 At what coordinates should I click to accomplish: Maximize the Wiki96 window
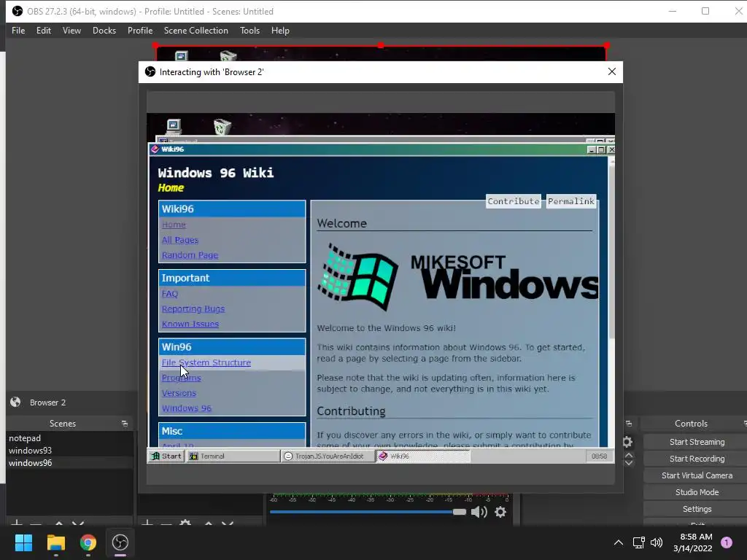(x=601, y=149)
